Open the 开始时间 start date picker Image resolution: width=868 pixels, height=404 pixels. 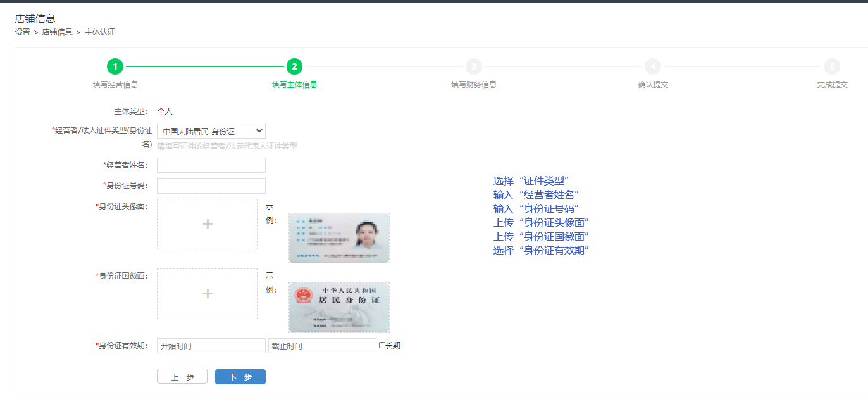[211, 346]
